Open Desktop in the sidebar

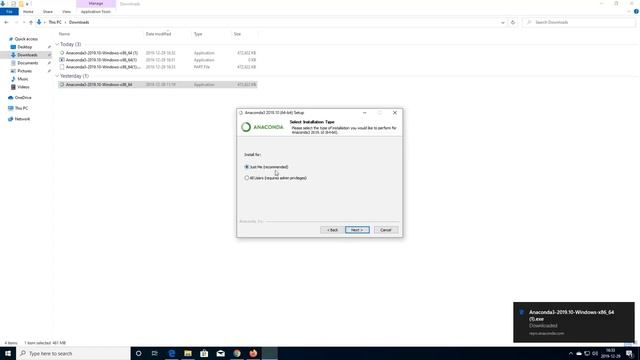24,47
